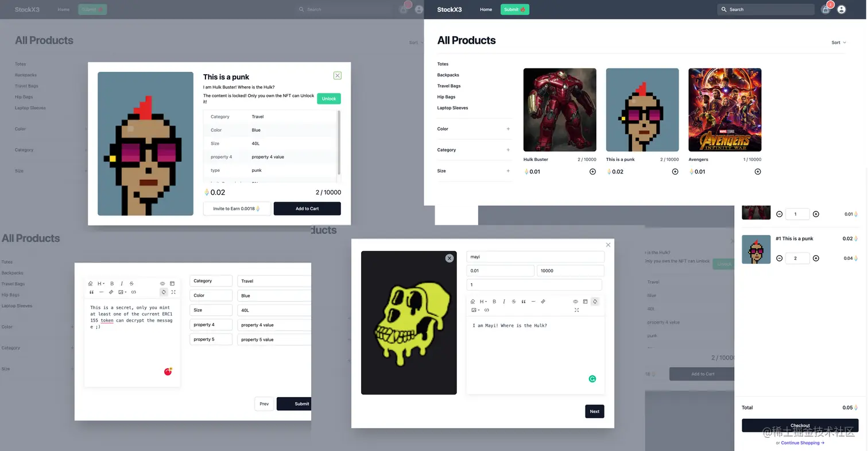The height and width of the screenshot is (451, 868).
Task: Click the scrollbar in the punk properties list
Action: click(339, 142)
